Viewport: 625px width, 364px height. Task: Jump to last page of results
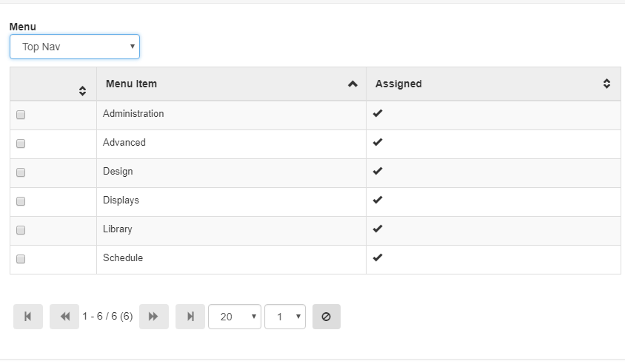190,317
